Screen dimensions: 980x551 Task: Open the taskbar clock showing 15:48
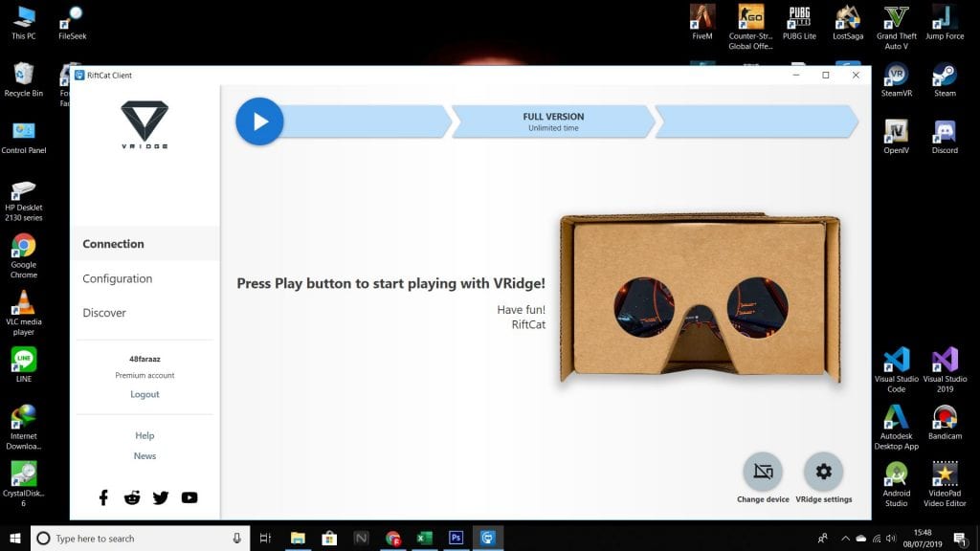(923, 538)
